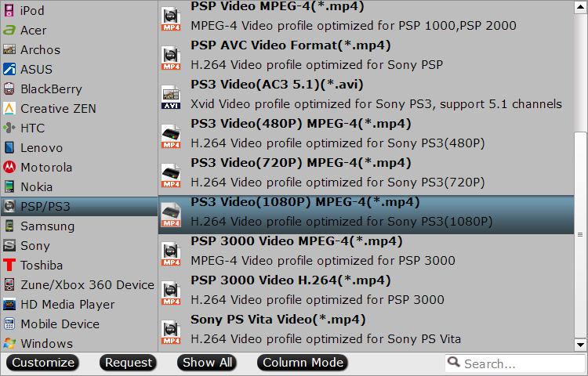Click the Show All button
The image size is (588, 376).
point(208,363)
